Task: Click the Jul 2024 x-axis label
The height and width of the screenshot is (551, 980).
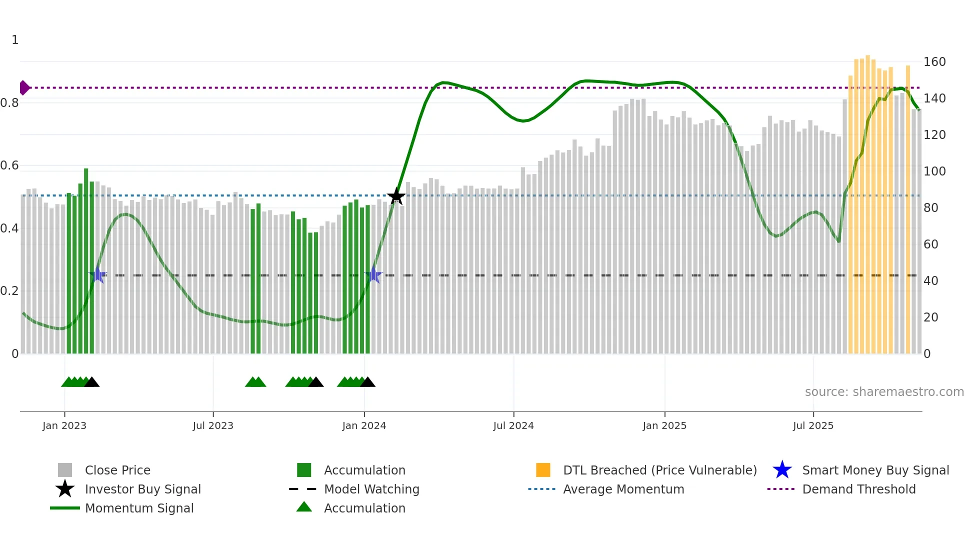Action: click(513, 425)
